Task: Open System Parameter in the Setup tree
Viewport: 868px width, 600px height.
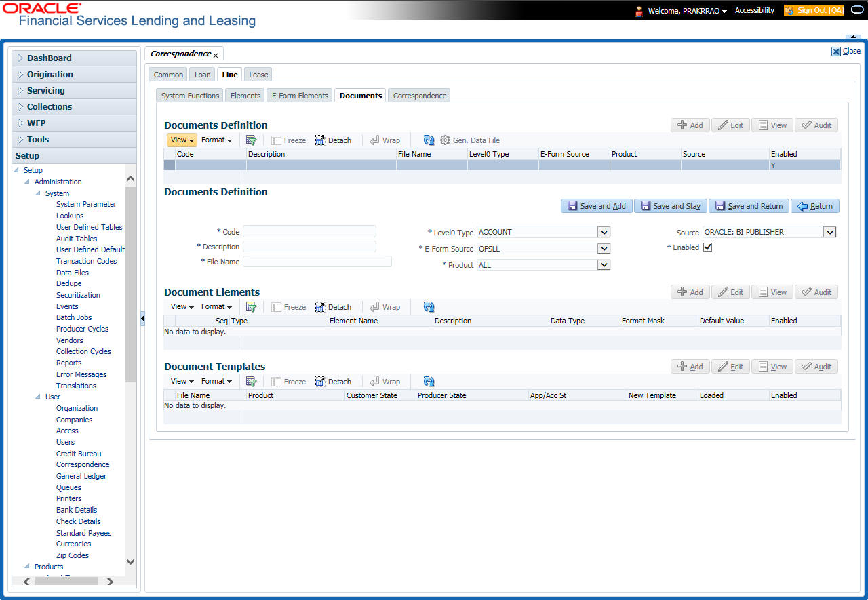Action: pyautogui.click(x=86, y=204)
